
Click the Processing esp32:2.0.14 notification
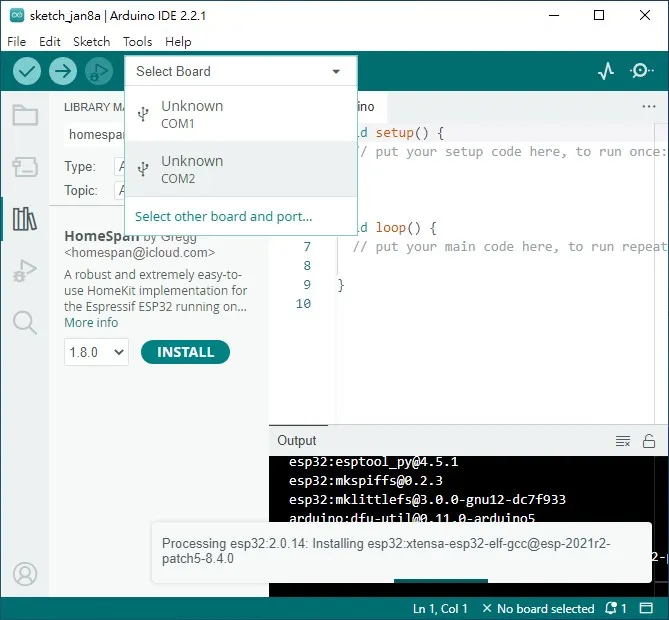tap(401, 551)
